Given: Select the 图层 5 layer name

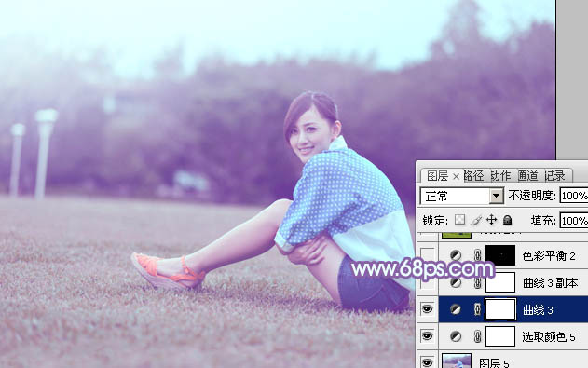Looking at the screenshot, I should (x=494, y=362).
